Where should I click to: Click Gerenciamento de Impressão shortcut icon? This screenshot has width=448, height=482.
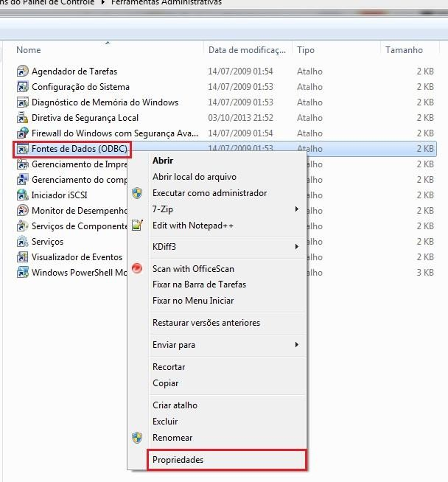(22, 164)
